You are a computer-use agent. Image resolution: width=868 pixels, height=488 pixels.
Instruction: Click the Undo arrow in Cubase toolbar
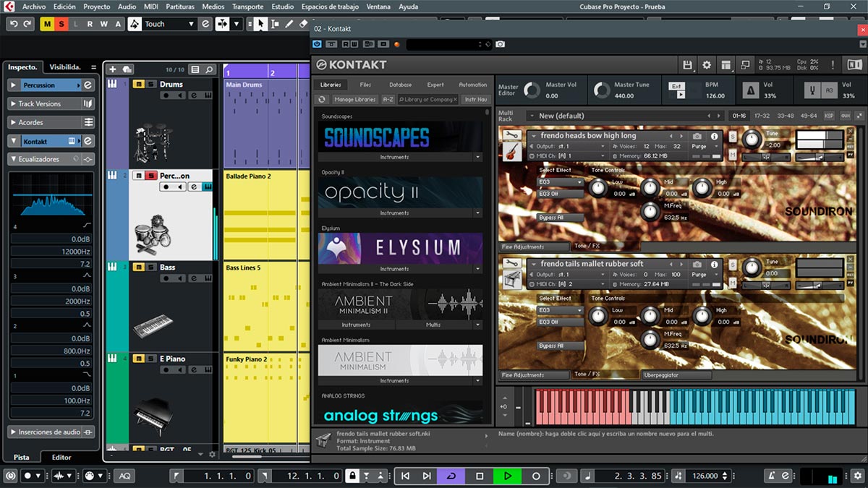[14, 24]
